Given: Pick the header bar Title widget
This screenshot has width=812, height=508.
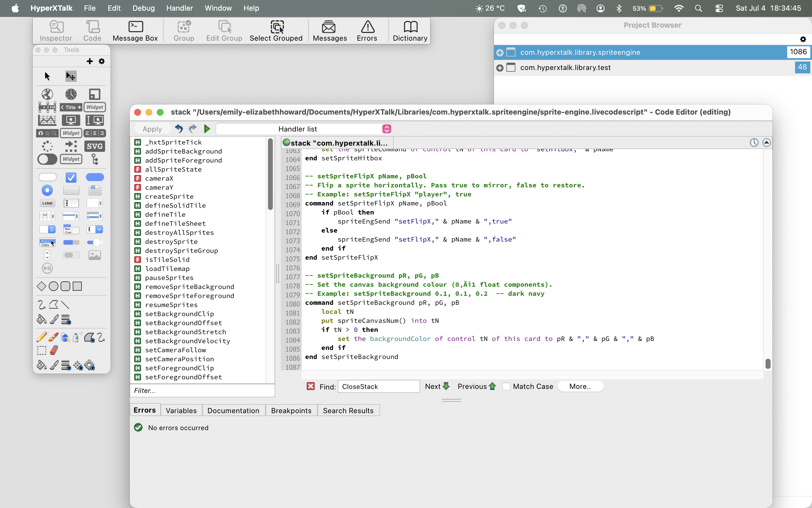Looking at the screenshot, I should point(71,107).
